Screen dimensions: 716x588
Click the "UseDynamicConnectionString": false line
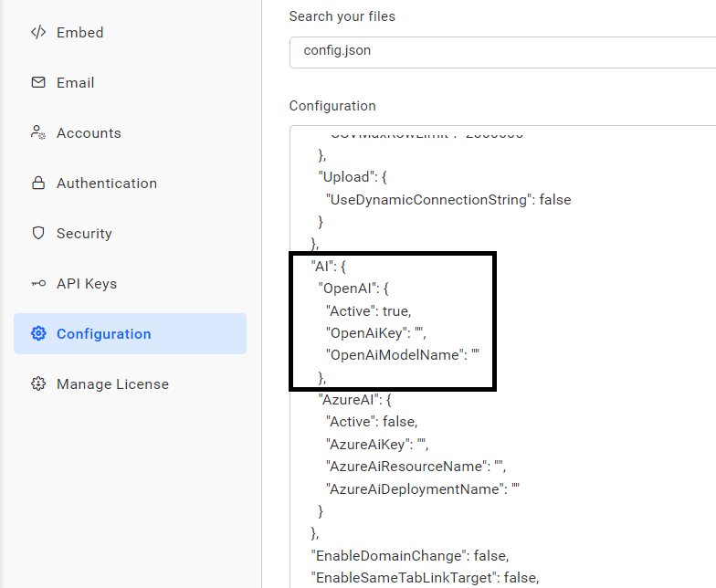(x=448, y=199)
